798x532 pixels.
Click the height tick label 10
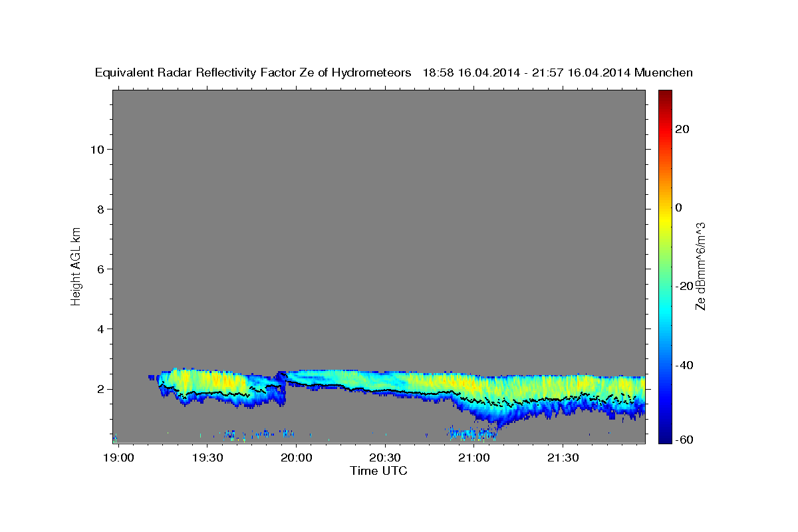[96, 149]
